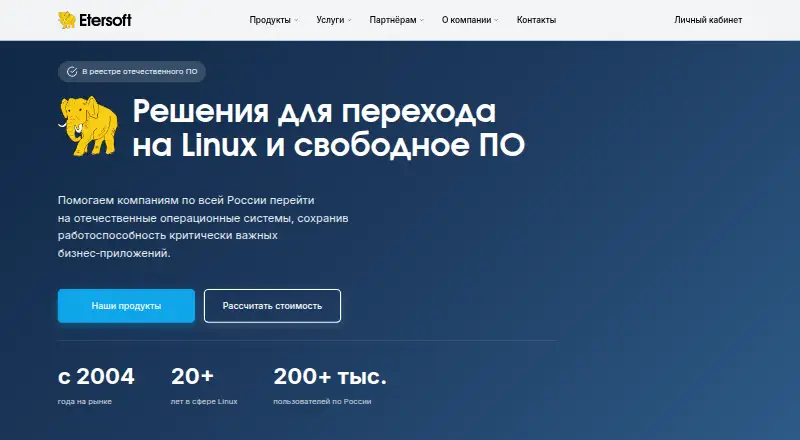
Task: Click the paragraph starting Помогаем компаниям
Action: [x=203, y=227]
